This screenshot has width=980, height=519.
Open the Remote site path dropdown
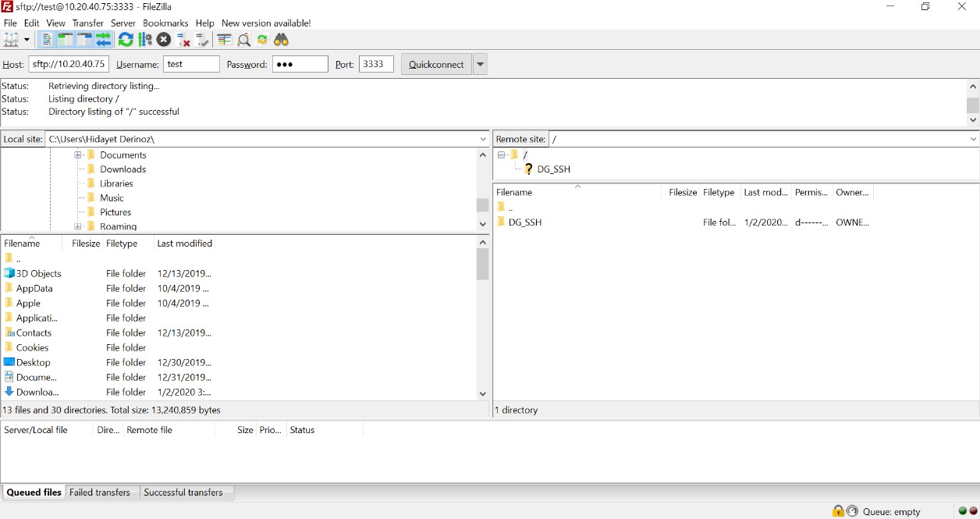click(973, 139)
